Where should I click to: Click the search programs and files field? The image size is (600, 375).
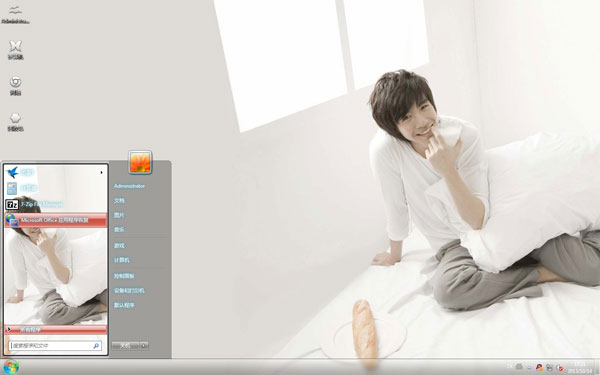point(55,346)
